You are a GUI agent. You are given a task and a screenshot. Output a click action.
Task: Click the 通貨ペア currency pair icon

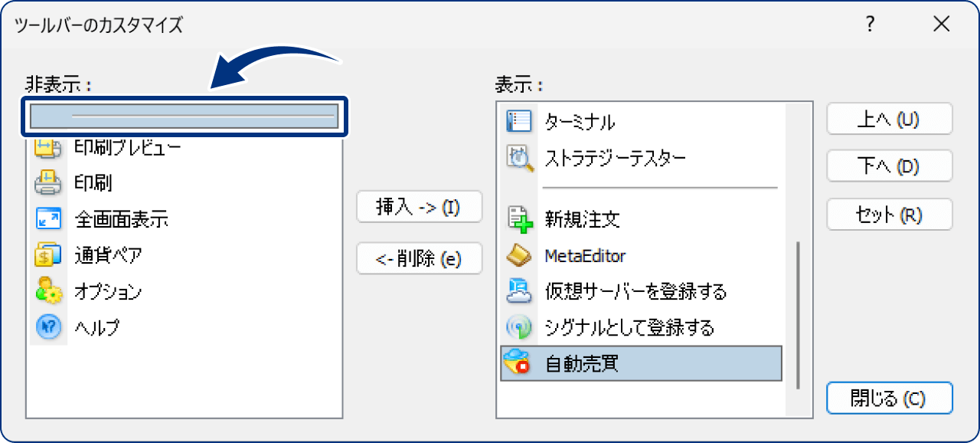tap(48, 255)
